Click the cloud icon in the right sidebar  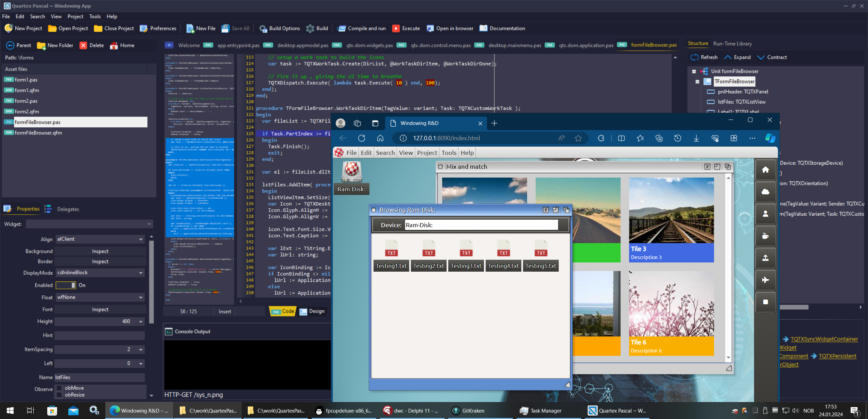click(765, 192)
